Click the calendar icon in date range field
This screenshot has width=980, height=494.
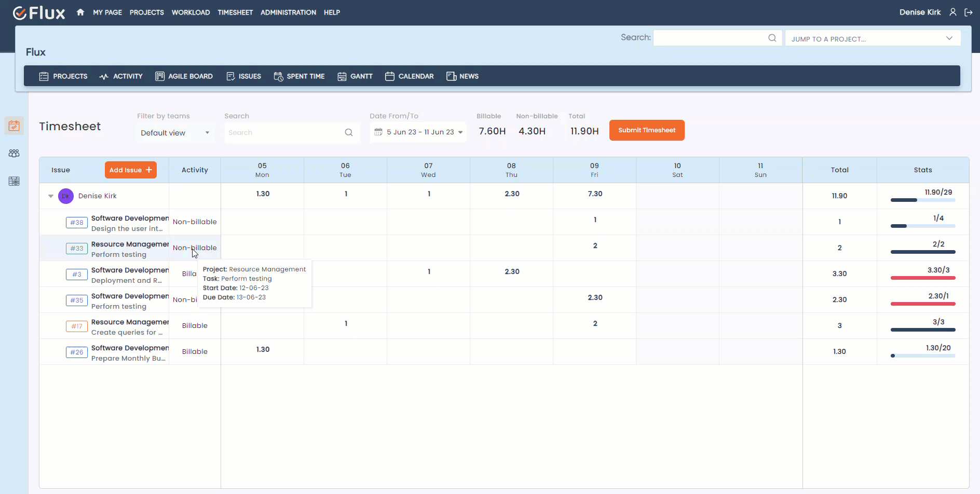click(x=378, y=132)
